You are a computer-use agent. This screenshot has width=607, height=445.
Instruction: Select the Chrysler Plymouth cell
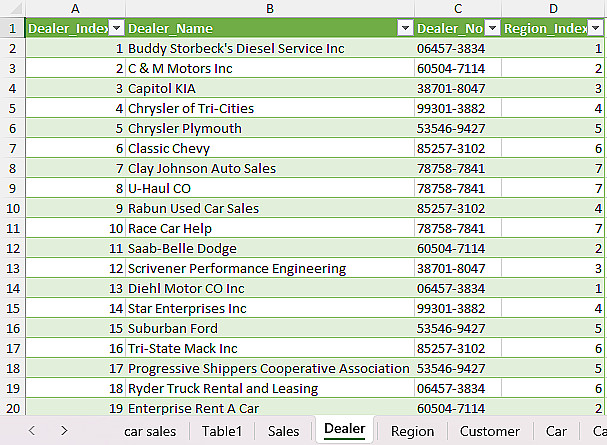(x=270, y=128)
